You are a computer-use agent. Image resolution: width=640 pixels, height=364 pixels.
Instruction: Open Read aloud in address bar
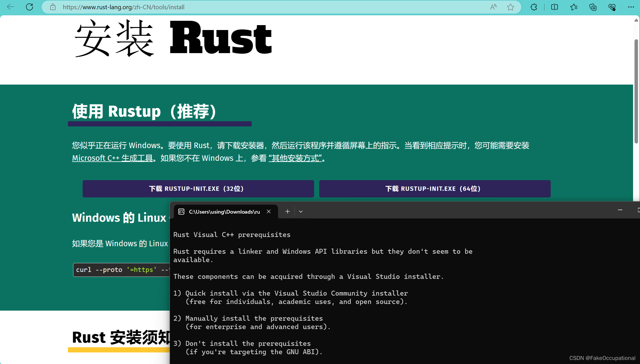coord(493,7)
